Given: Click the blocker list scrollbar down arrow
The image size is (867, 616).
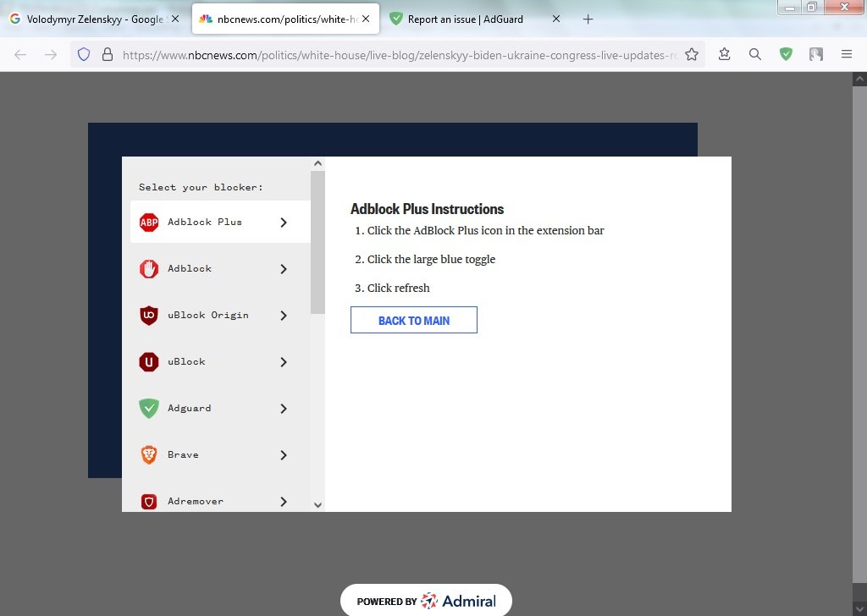Looking at the screenshot, I should point(318,504).
